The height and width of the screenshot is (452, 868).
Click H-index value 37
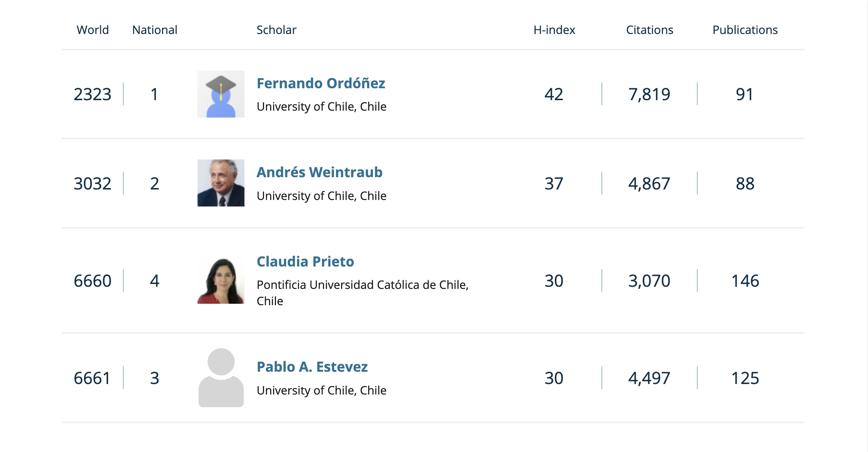pos(554,184)
